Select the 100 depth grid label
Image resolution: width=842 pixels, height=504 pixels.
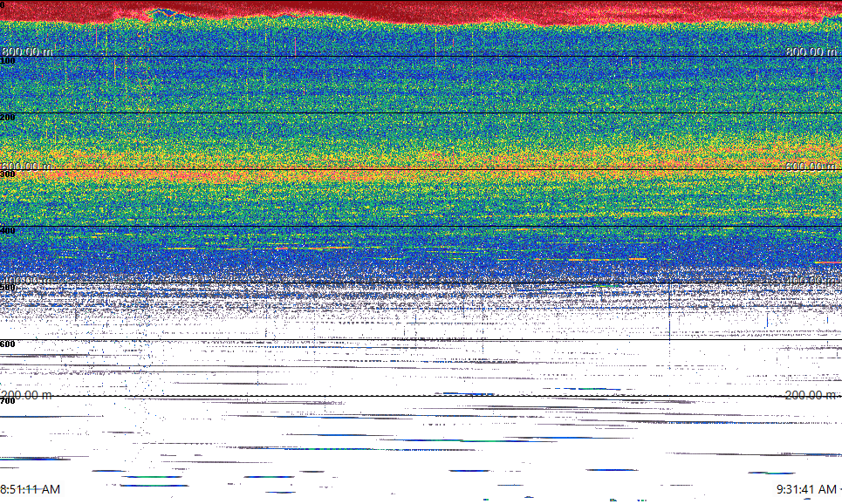click(8, 61)
